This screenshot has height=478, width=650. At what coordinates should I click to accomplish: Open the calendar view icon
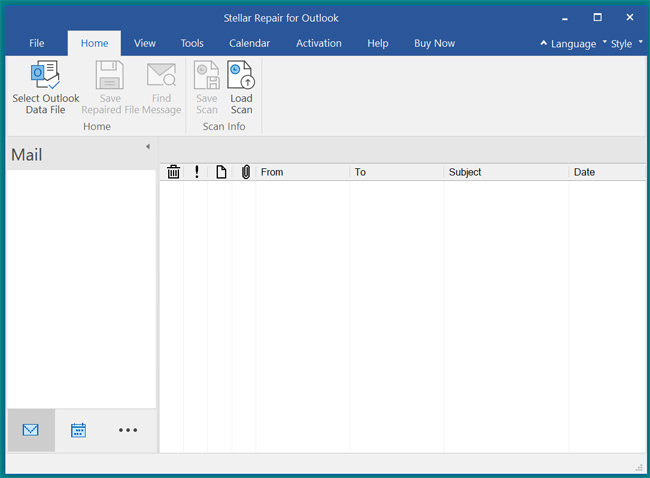click(78, 430)
